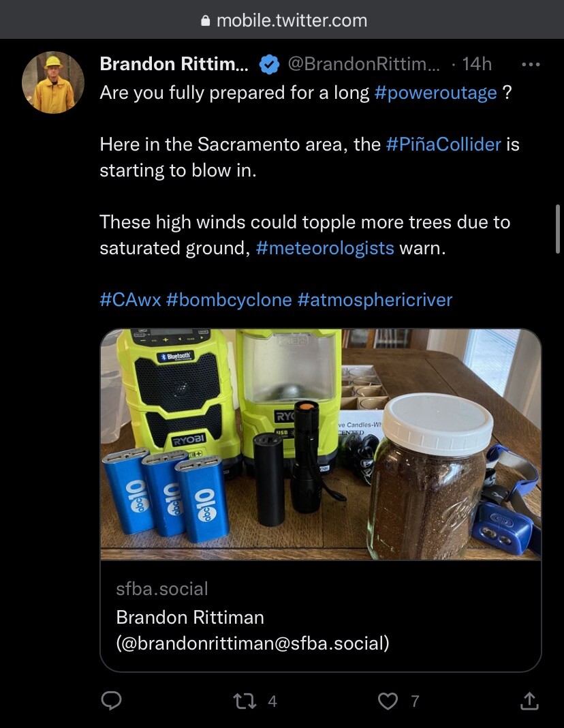This screenshot has height=728, width=564.
Task: Open Brandon Rittiman's profile picture
Action: coord(52,82)
